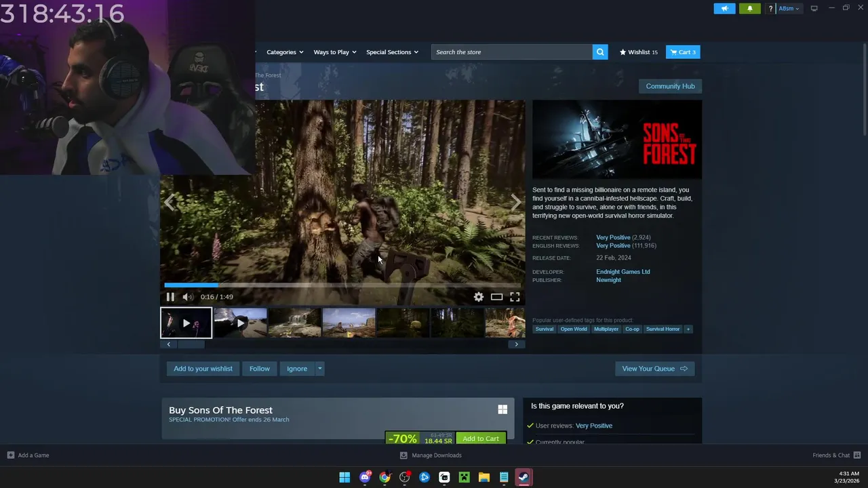Enter fullscreen on the trailer

coord(515,297)
